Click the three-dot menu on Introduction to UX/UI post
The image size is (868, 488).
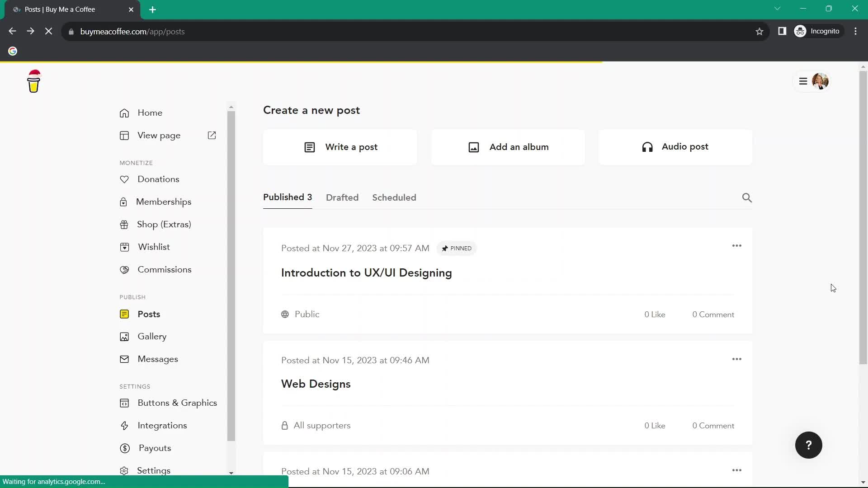[x=737, y=245]
